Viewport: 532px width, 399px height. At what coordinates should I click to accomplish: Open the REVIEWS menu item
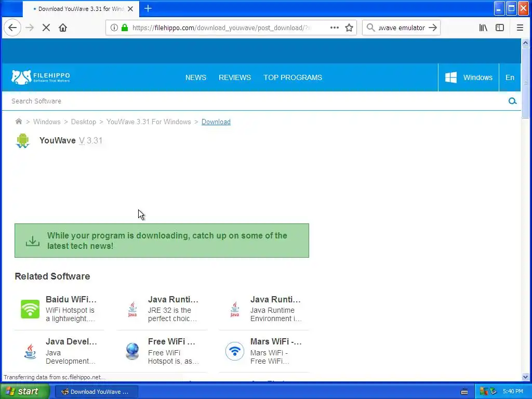235,77
